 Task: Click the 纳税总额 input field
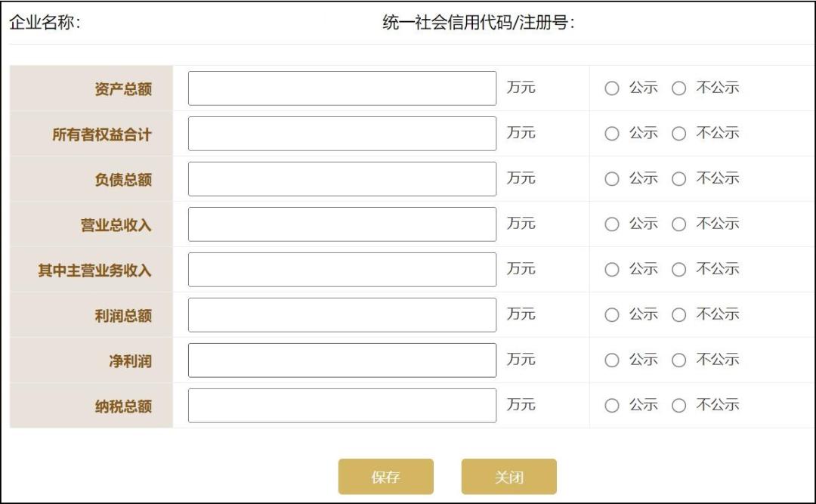click(342, 405)
